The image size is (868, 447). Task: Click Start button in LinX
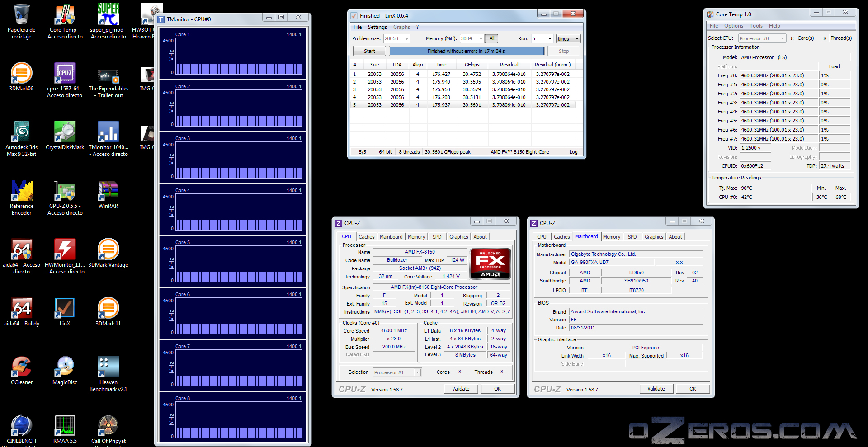[x=369, y=51]
